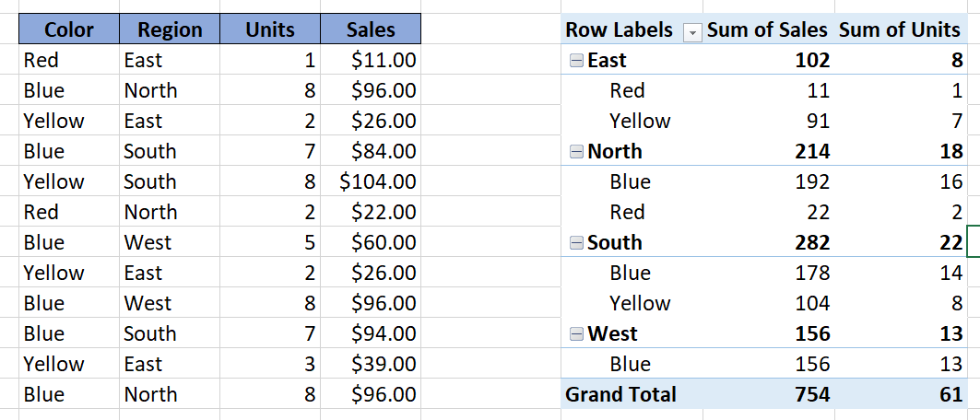This screenshot has width=980, height=420.
Task: Select the Sales header in the source table
Action: pyautogui.click(x=371, y=30)
